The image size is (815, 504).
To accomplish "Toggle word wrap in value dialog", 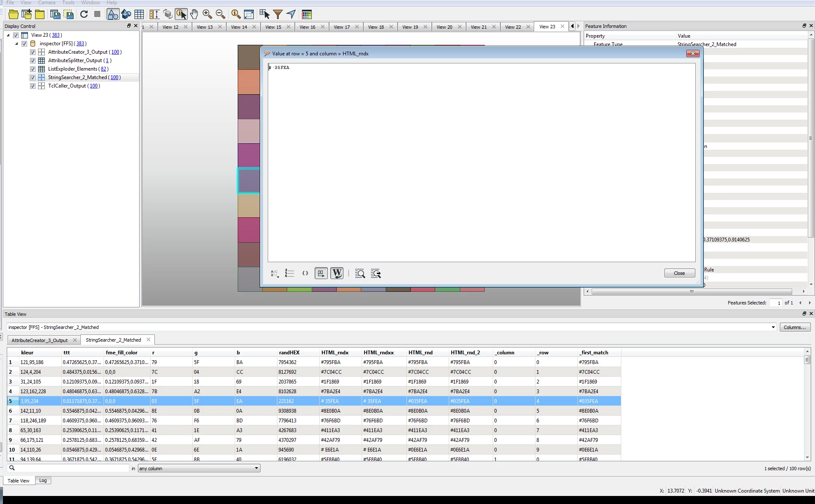I will pos(337,274).
